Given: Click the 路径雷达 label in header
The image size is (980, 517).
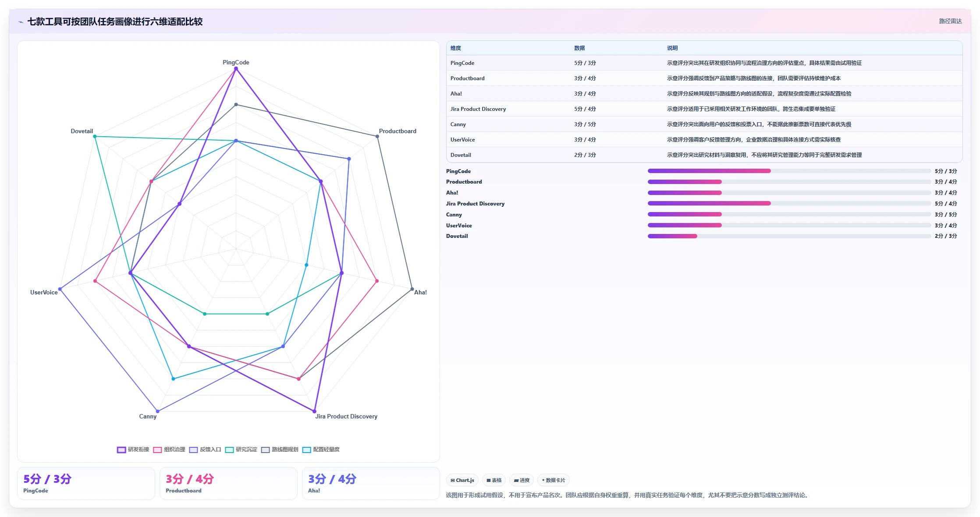Looking at the screenshot, I should pos(950,21).
